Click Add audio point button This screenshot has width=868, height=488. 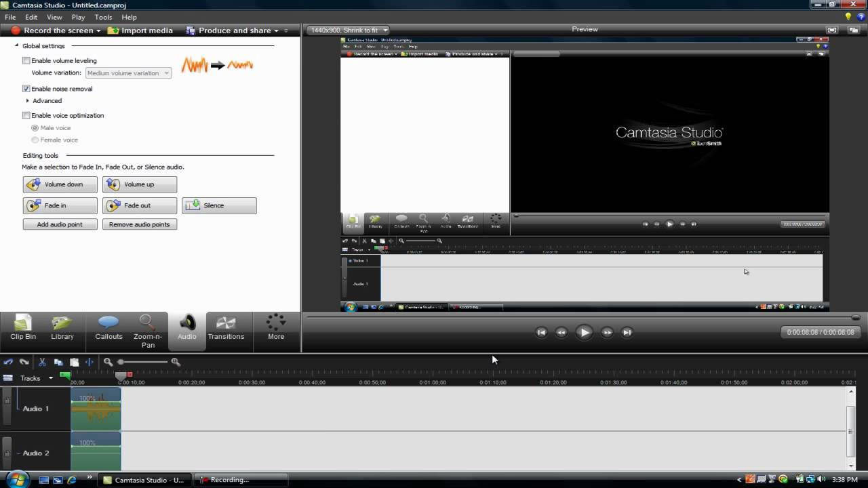point(60,224)
